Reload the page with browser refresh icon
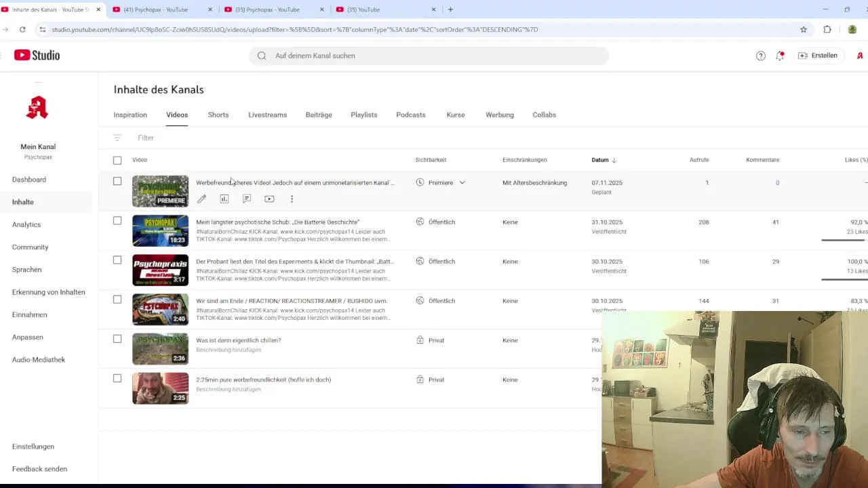The height and width of the screenshot is (488, 868). tap(22, 29)
